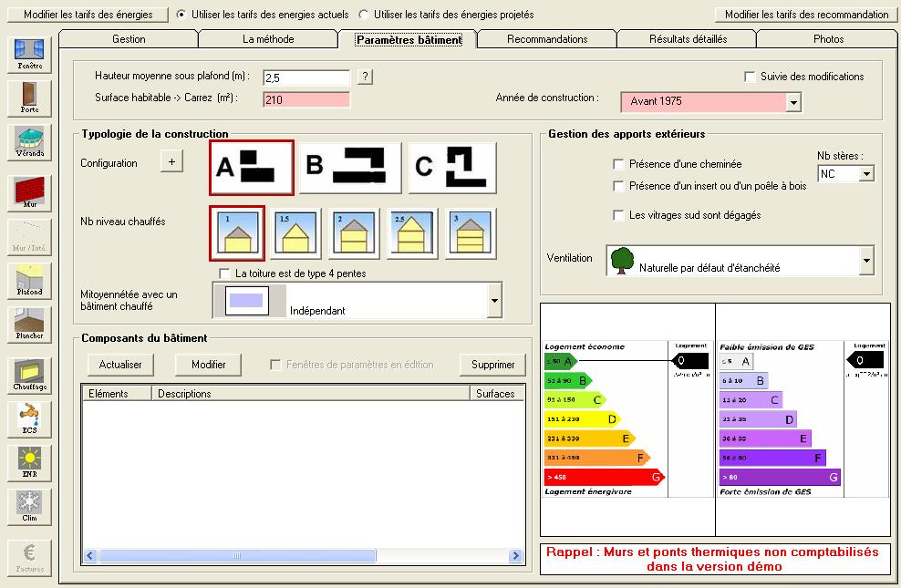The image size is (901, 588).
Task: Click the Modifier button
Action: click(208, 365)
